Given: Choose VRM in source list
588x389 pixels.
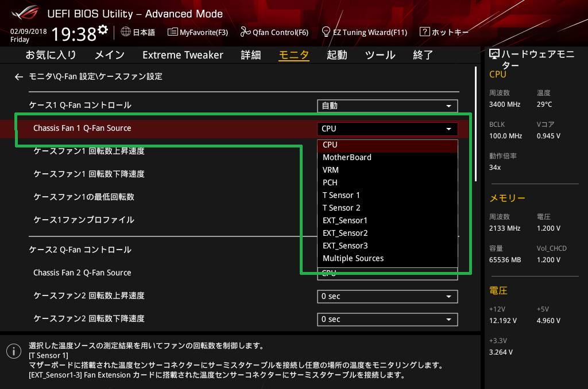Looking at the screenshot, I should 388,170.
